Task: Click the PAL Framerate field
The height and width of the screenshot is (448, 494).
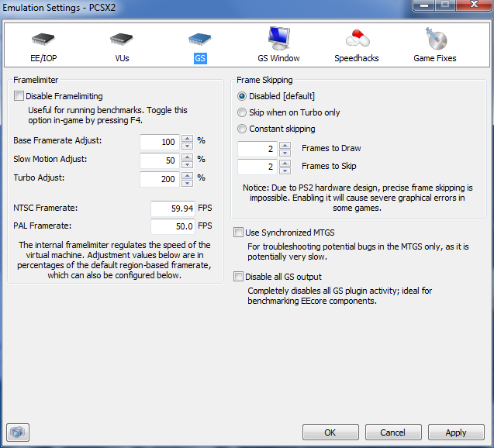Action: tap(173, 226)
